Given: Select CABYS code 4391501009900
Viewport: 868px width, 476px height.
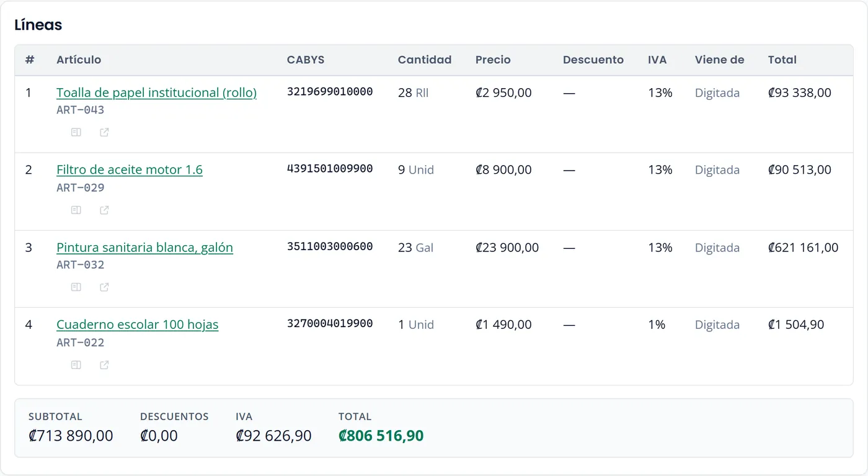Looking at the screenshot, I should 330,169.
